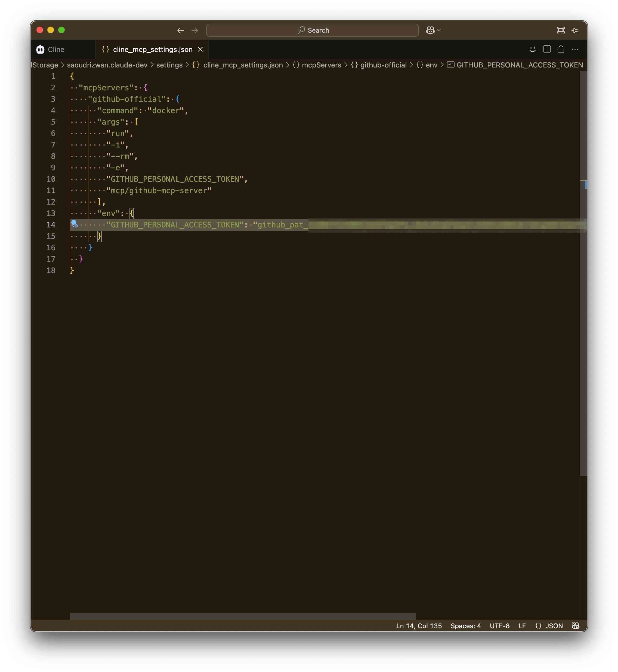Click the Copilot smiley icon in editor toolbar
The width and height of the screenshot is (618, 672).
(532, 50)
